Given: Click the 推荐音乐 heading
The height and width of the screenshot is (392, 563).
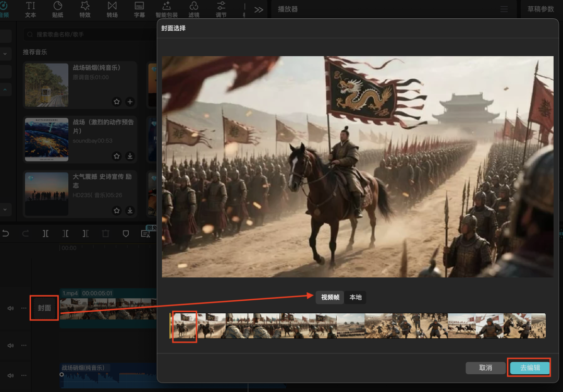Looking at the screenshot, I should pyautogui.click(x=35, y=52).
